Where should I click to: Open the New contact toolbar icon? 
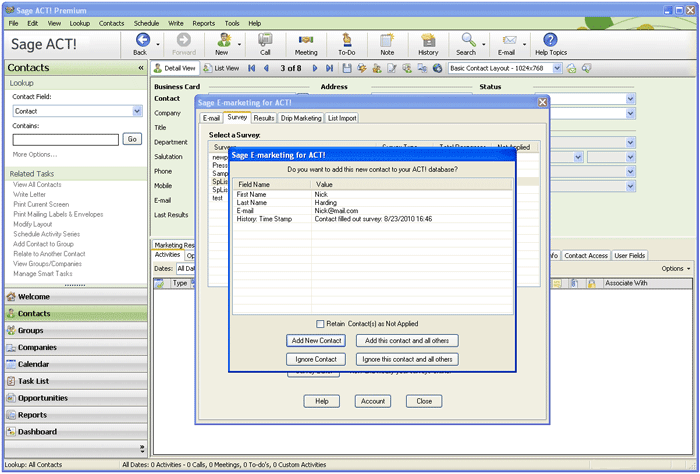point(223,40)
